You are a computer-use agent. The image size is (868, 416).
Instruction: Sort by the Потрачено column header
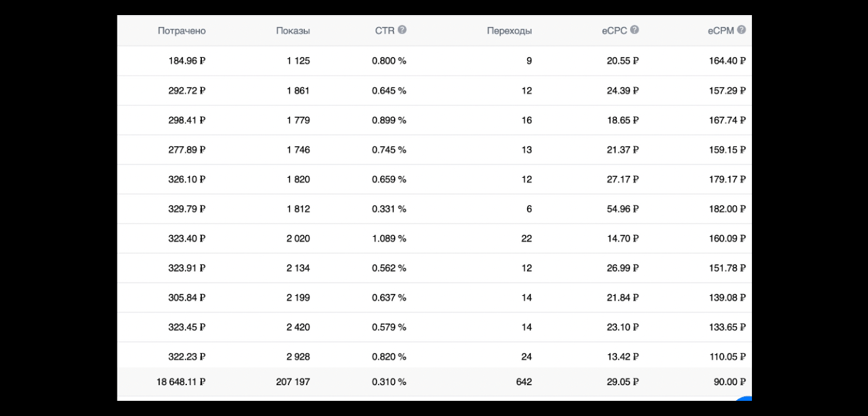pyautogui.click(x=182, y=31)
